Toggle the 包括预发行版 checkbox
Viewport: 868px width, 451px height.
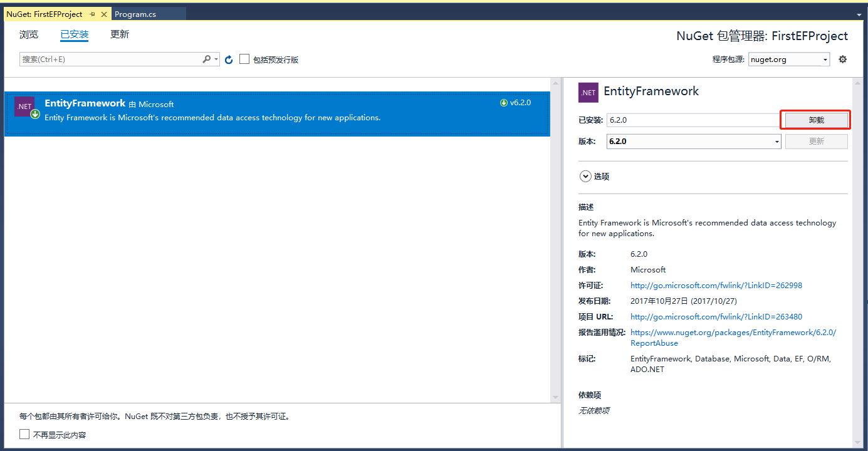pyautogui.click(x=244, y=59)
